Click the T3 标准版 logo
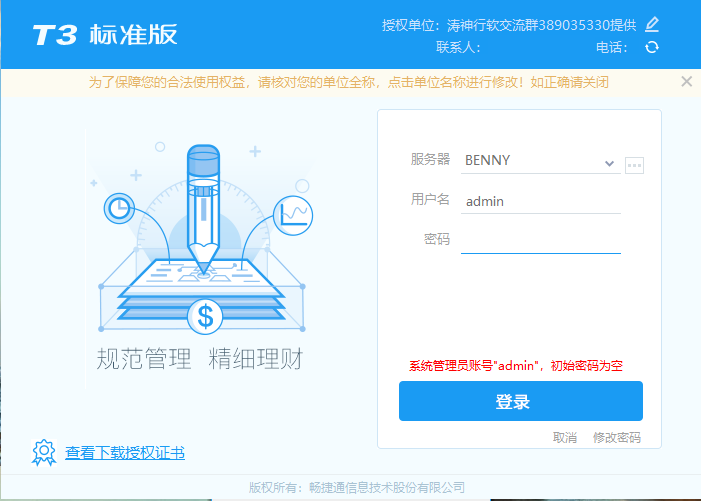701x501 pixels. (x=104, y=34)
